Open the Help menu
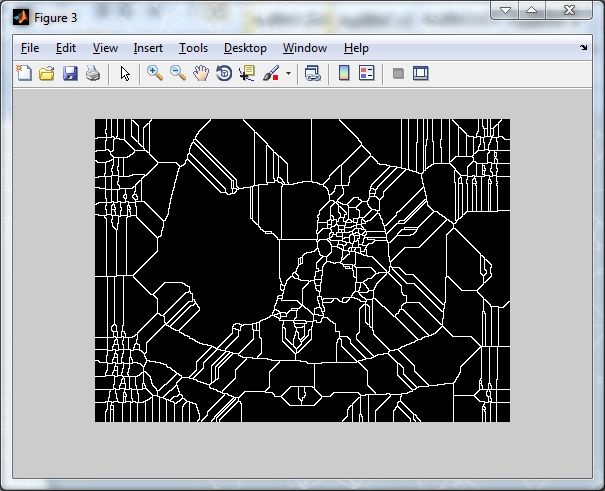 coord(356,48)
